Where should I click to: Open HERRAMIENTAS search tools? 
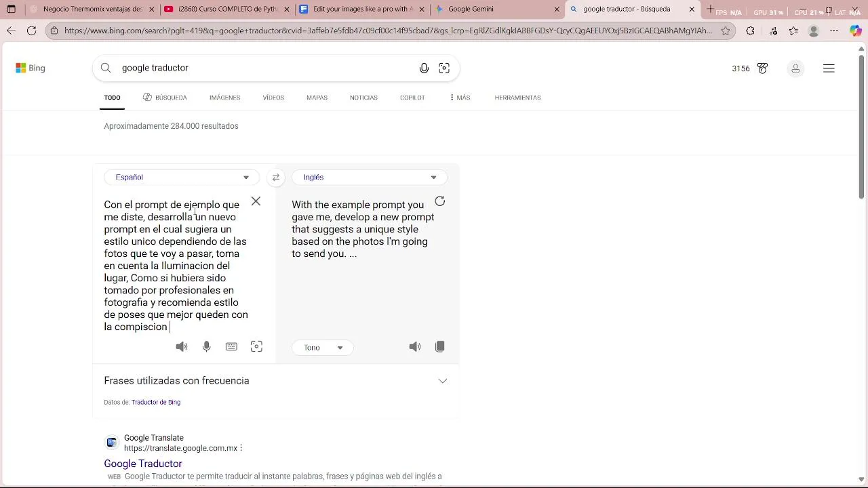coord(517,98)
